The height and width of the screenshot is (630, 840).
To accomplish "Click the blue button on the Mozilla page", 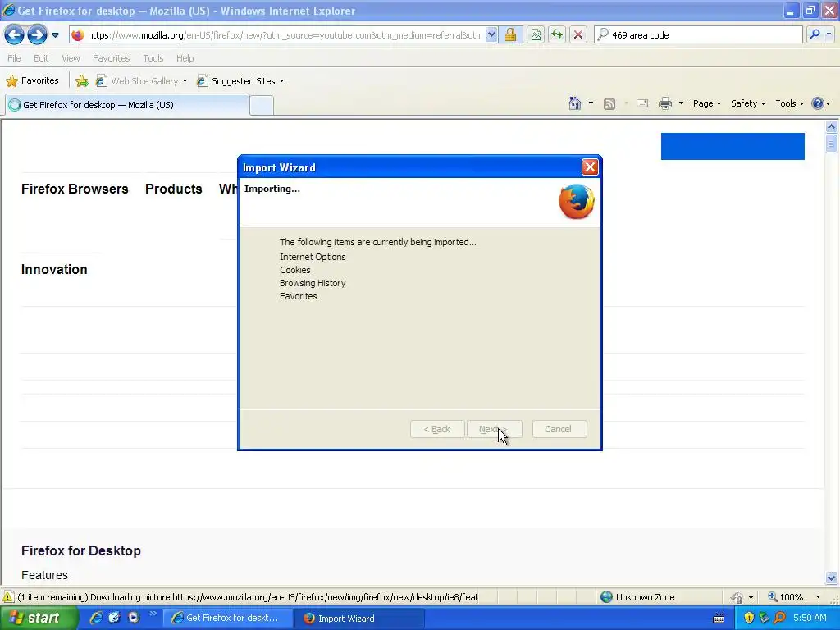I will 733,146.
